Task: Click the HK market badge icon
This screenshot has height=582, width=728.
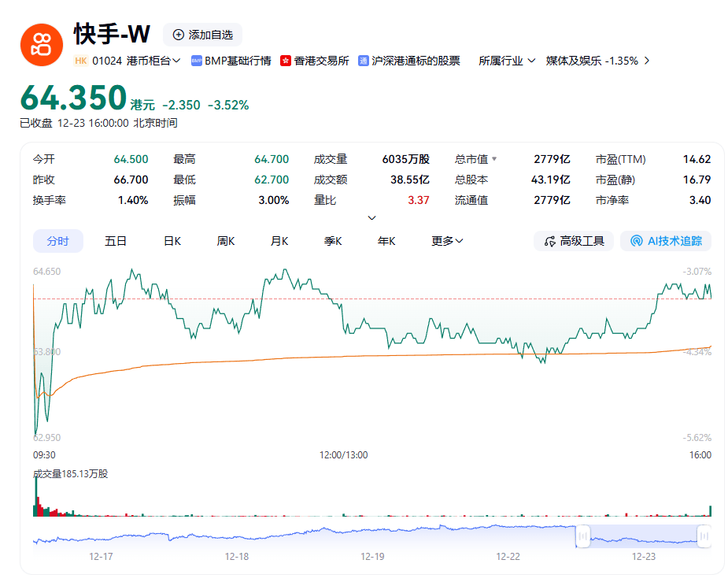Action: [79, 60]
